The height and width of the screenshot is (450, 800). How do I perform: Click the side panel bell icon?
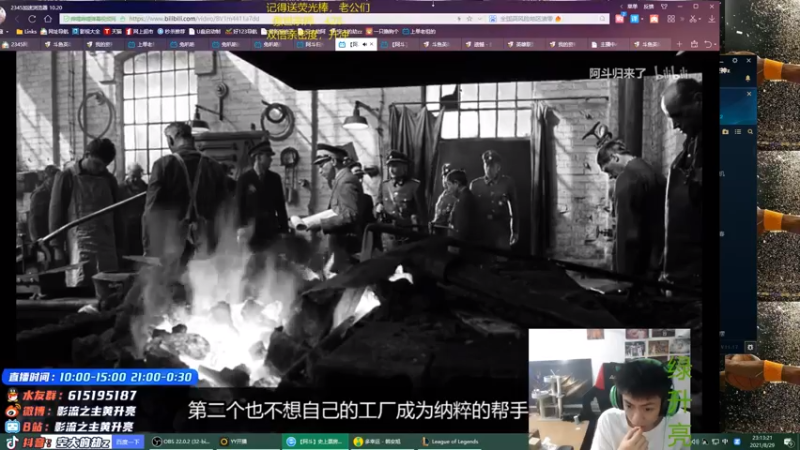coord(748,79)
